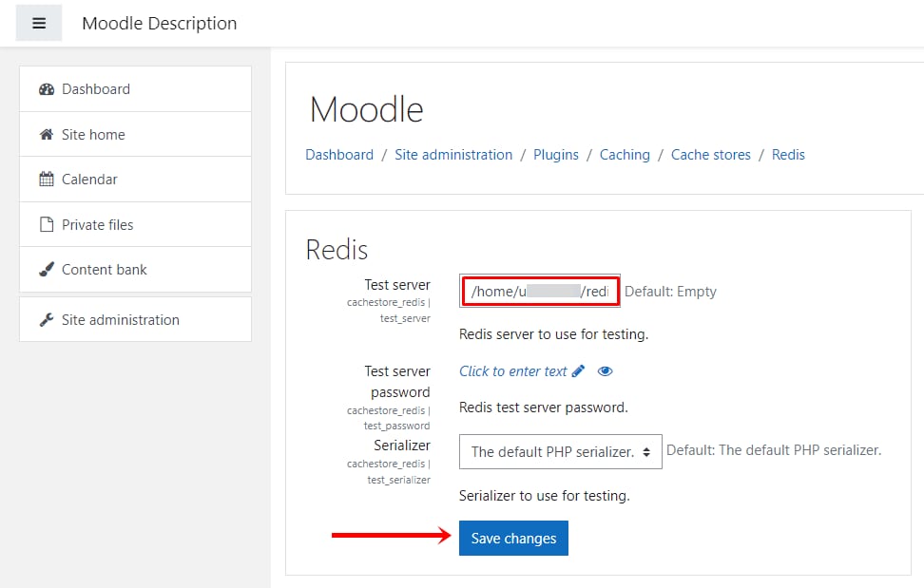
Task: Open Site home in the sidebar
Action: [136, 134]
